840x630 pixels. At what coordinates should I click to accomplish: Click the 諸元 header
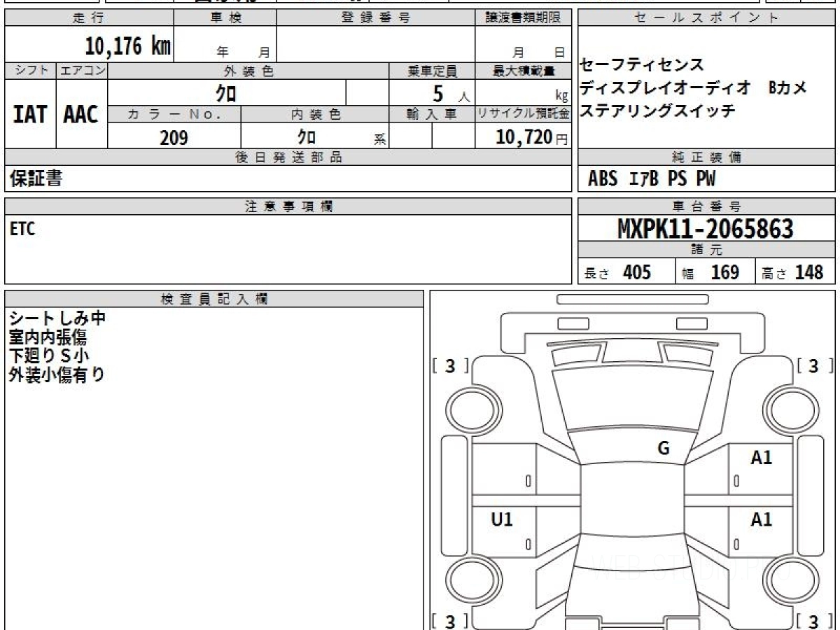tap(707, 250)
